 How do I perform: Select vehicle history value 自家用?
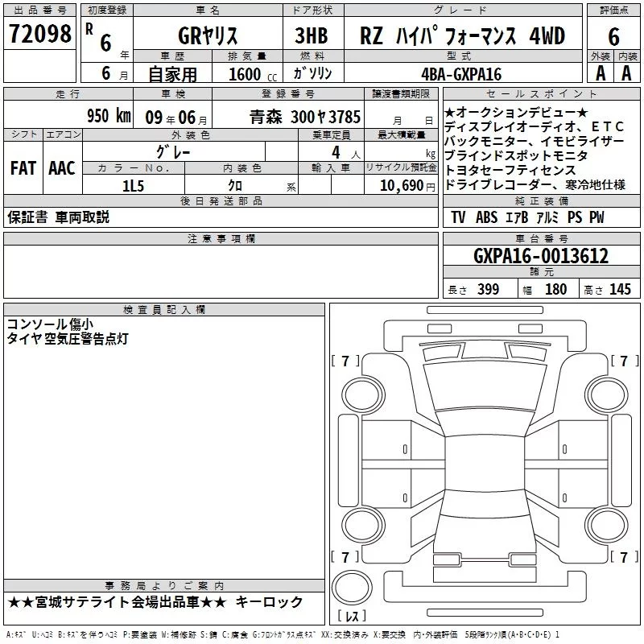click(x=172, y=74)
